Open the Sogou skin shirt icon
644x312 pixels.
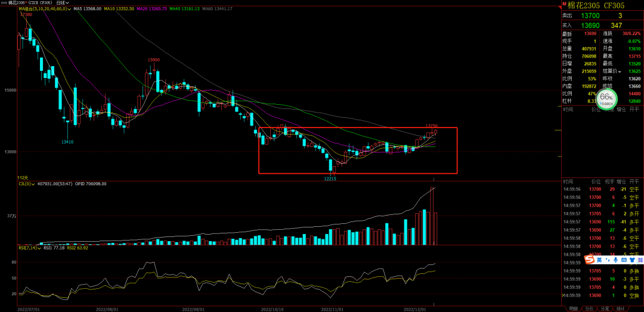point(632,260)
